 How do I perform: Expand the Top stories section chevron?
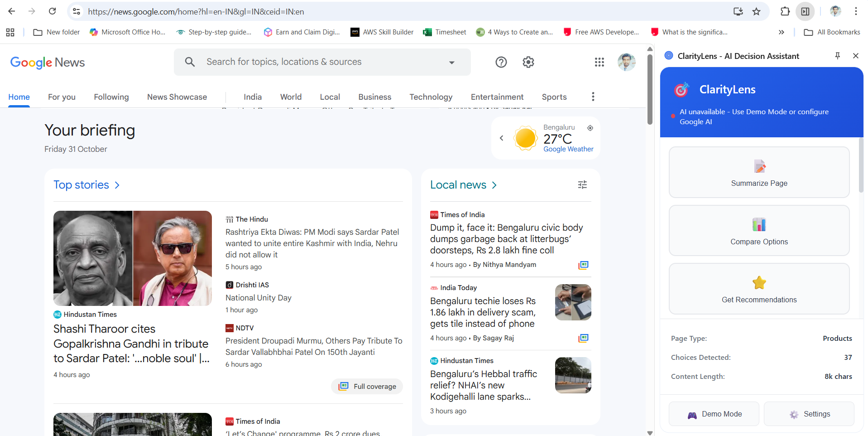click(x=117, y=185)
